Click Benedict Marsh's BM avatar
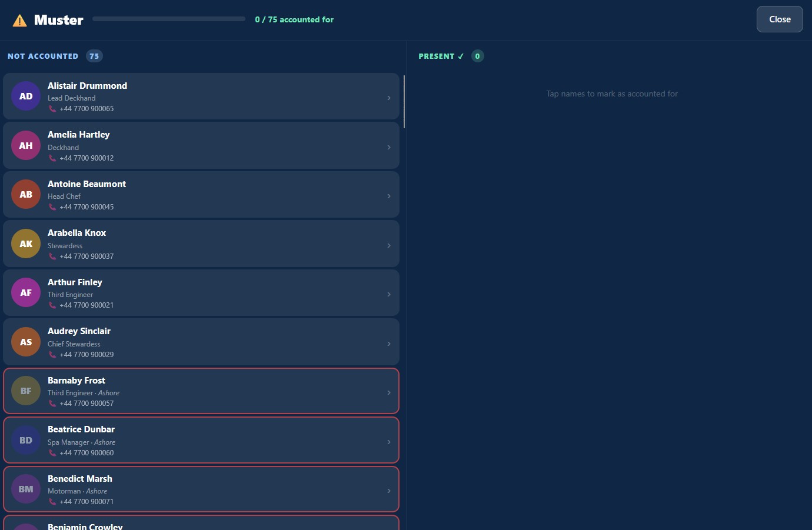812x530 pixels. 26,489
